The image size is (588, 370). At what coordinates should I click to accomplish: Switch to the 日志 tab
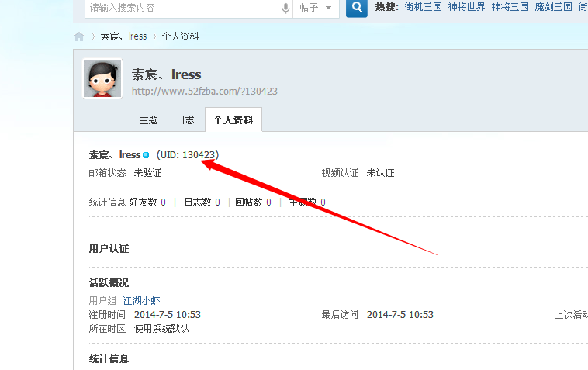pos(185,120)
